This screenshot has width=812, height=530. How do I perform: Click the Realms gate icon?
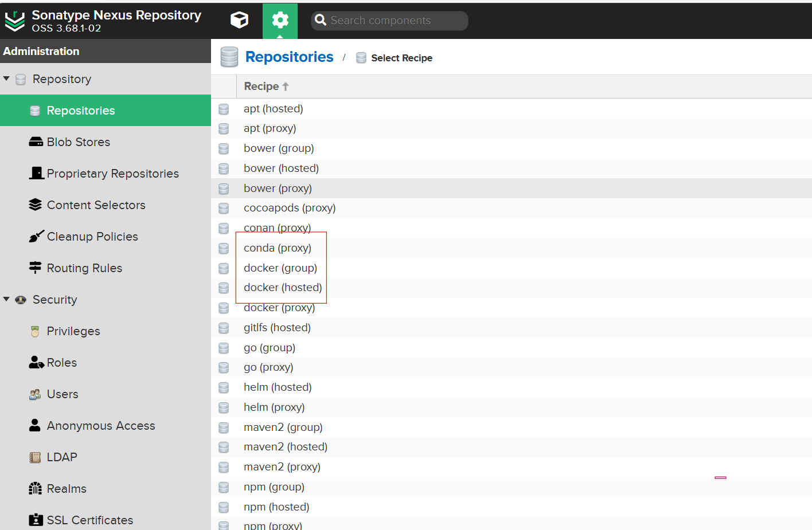[x=36, y=488]
